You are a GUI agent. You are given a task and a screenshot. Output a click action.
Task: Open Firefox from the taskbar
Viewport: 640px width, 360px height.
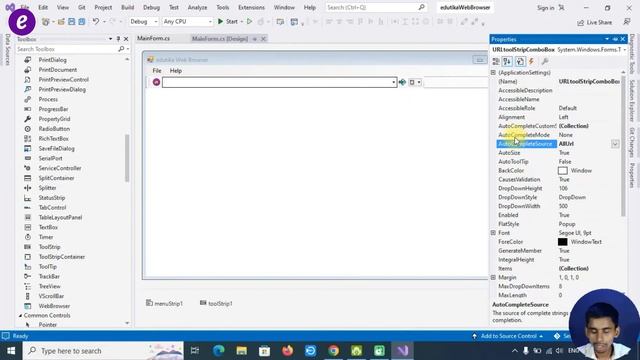(287, 351)
